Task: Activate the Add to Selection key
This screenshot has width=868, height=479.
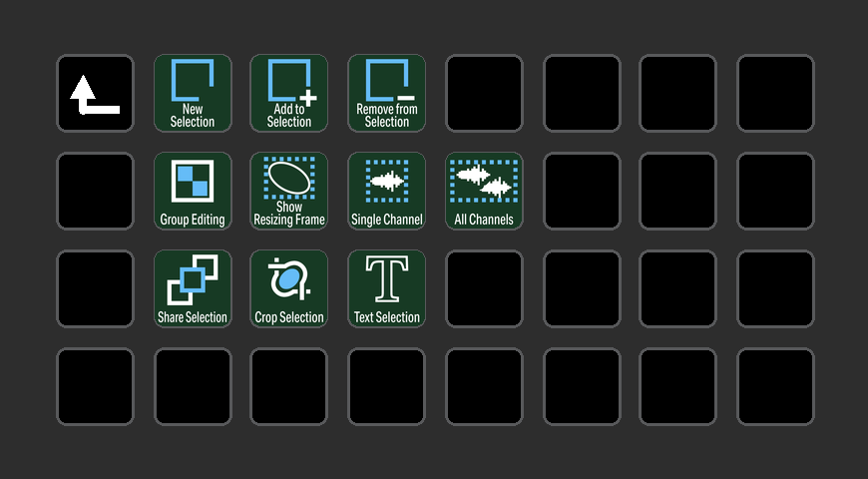Action: tap(289, 93)
